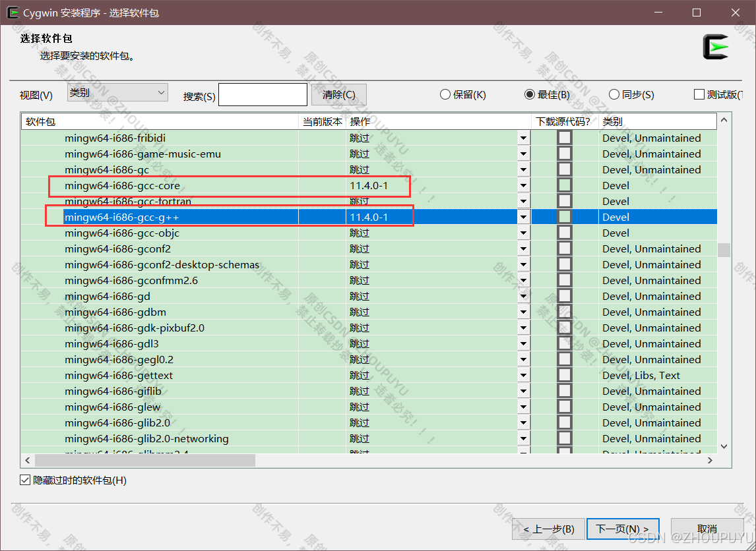Select the 同步(S) radio option
Screen dimensions: 756x551
click(631, 94)
